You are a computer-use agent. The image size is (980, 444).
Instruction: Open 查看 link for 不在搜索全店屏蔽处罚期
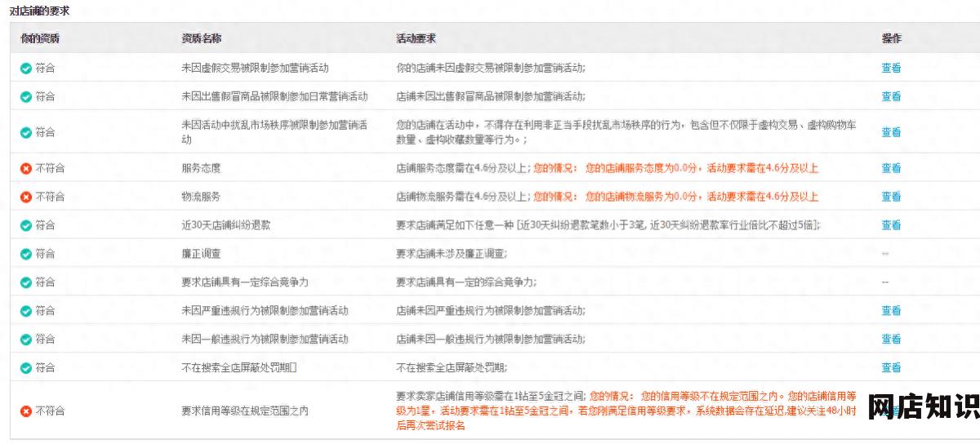pyautogui.click(x=891, y=368)
